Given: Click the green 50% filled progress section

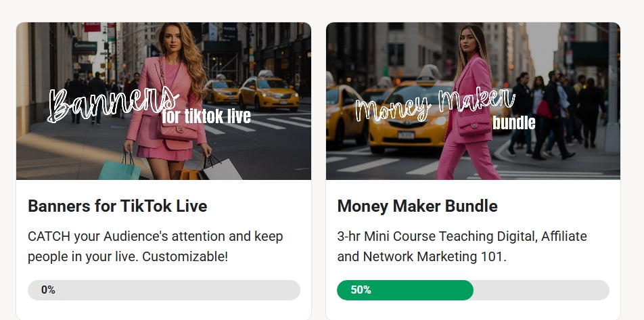Looking at the screenshot, I should (x=405, y=290).
